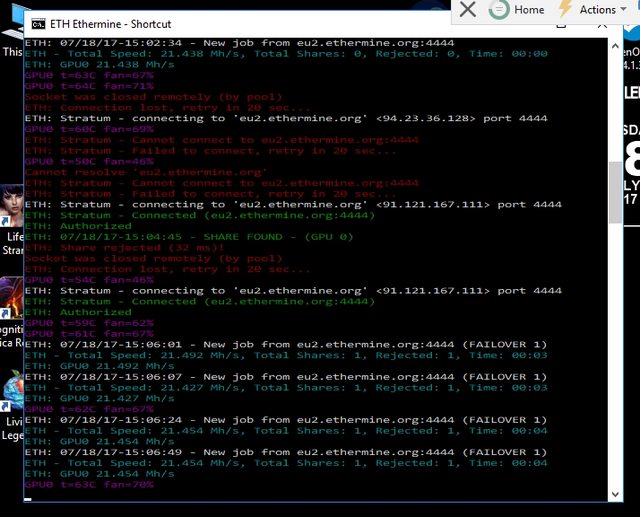This screenshot has height=517, width=640.
Task: Click 'ETH: GPU0 21.427 Mh/s' line
Action: pyautogui.click(x=100, y=398)
